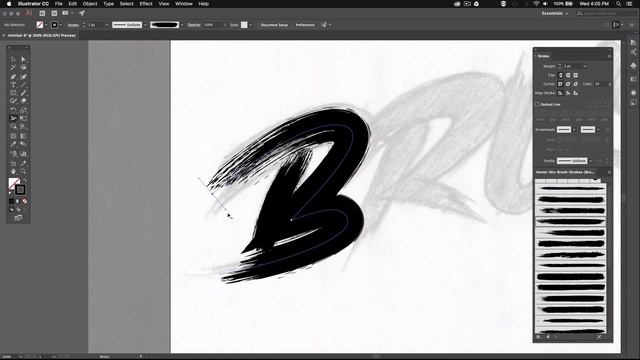The height and width of the screenshot is (360, 640).
Task: Open the Type menu
Action: coord(108,4)
